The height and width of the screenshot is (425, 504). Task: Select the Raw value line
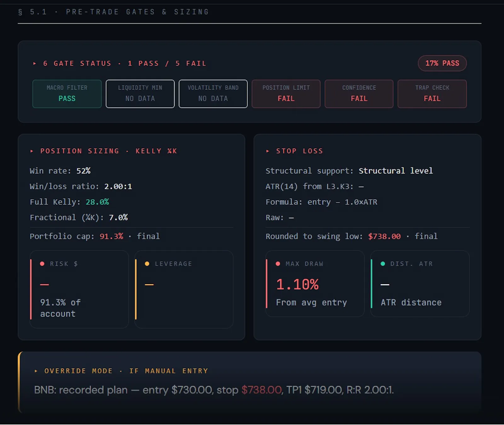tap(280, 218)
